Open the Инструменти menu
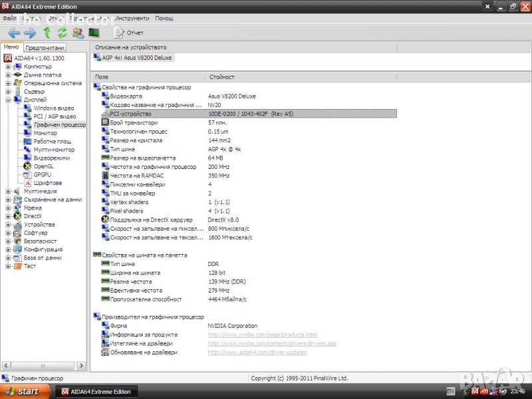The height and width of the screenshot is (399, 532). pos(132,18)
